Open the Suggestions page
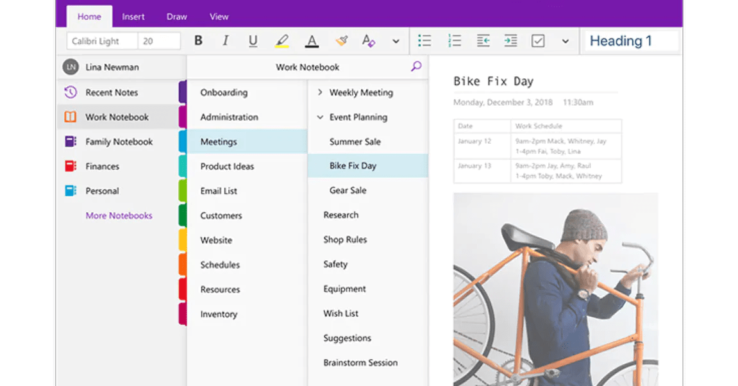This screenshot has height=386, width=738. click(x=368, y=338)
